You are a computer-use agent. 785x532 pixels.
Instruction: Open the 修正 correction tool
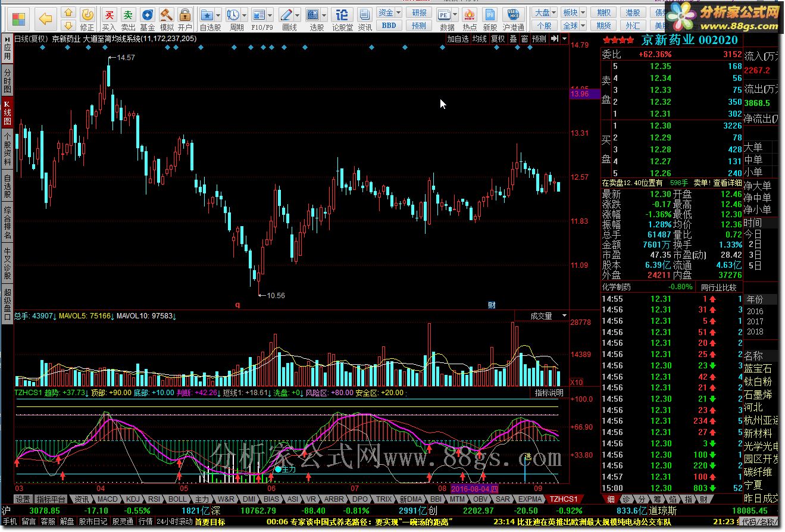[87, 18]
